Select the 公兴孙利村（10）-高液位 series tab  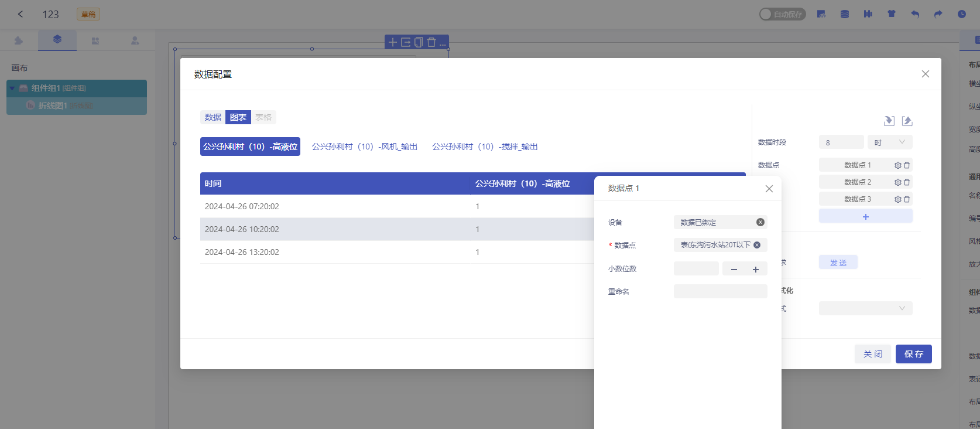pos(250,147)
